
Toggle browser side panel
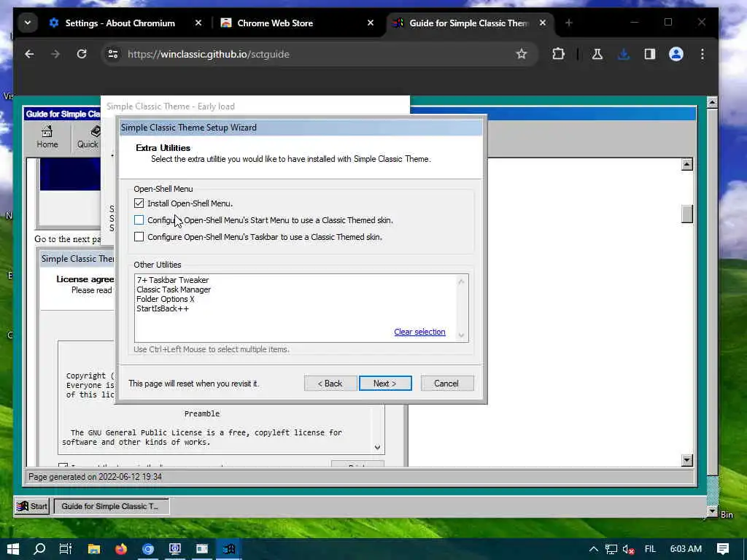650,54
